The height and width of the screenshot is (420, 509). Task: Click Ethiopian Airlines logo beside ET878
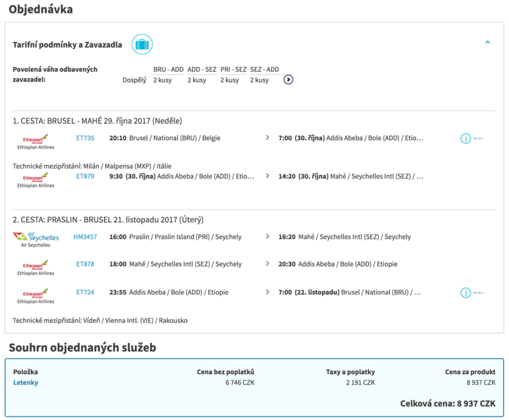(35, 266)
